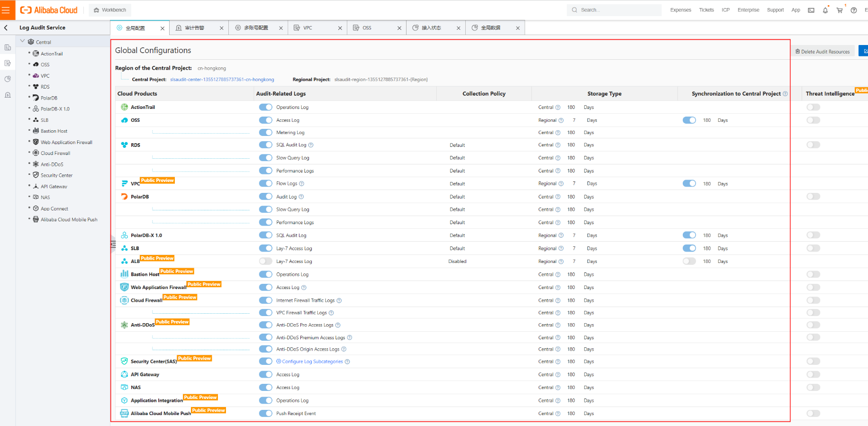Open the Support menu
868x426 pixels.
click(775, 10)
